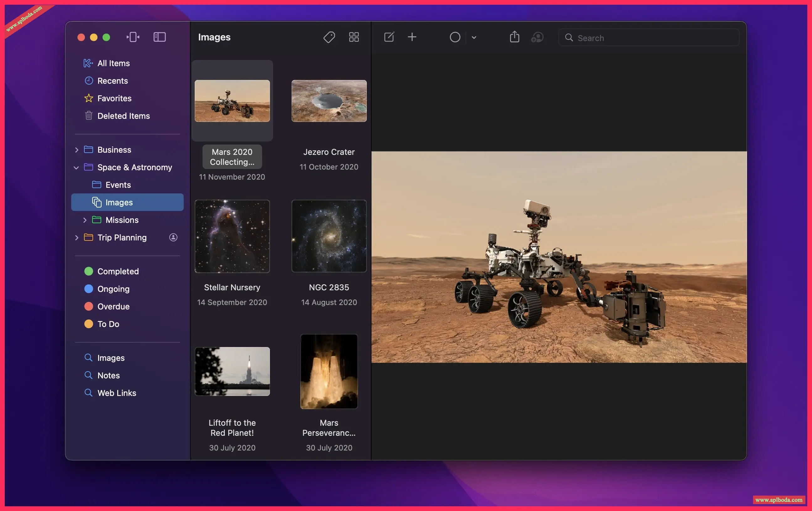Select the green Completed status tag
812x511 pixels.
[118, 271]
